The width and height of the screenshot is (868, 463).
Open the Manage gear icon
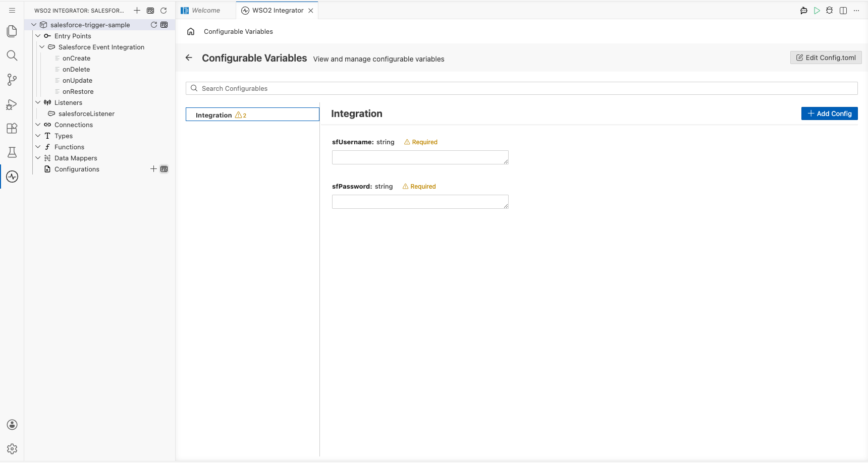click(12, 449)
